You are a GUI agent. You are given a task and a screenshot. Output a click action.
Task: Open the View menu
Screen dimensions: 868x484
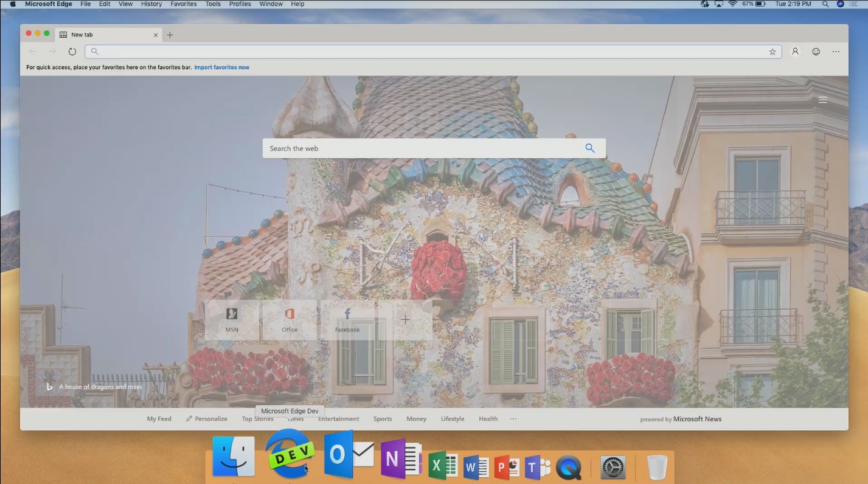[125, 4]
